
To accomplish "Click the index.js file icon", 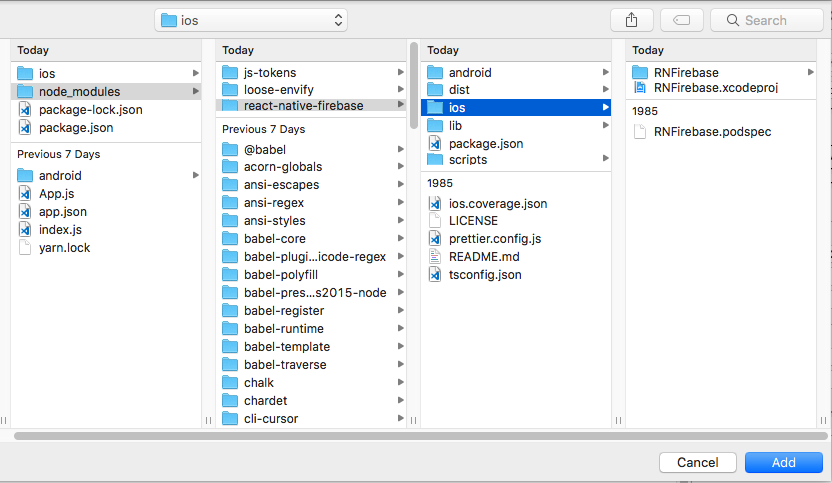I will [x=25, y=229].
